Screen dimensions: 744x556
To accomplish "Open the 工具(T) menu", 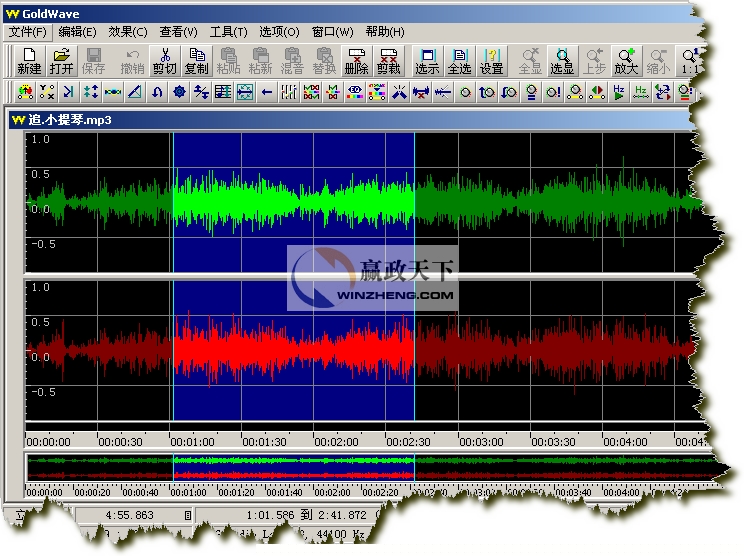I will 229,32.
